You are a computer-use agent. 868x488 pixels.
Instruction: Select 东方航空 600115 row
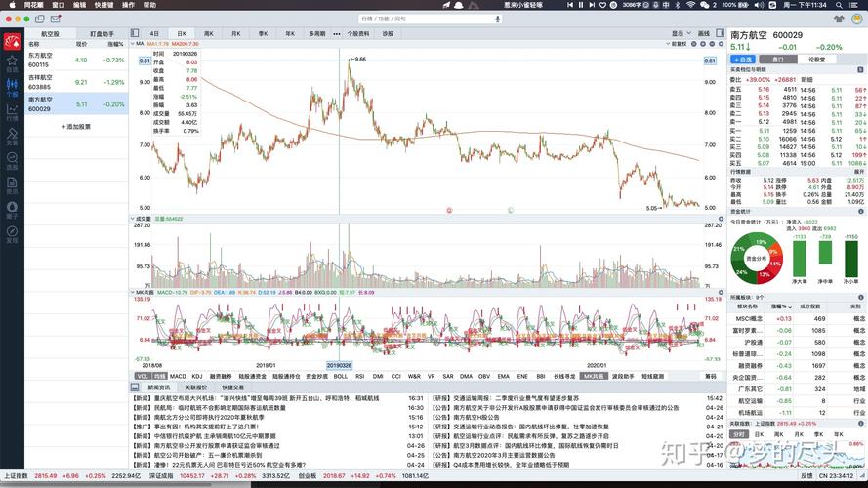pyautogui.click(x=76, y=60)
